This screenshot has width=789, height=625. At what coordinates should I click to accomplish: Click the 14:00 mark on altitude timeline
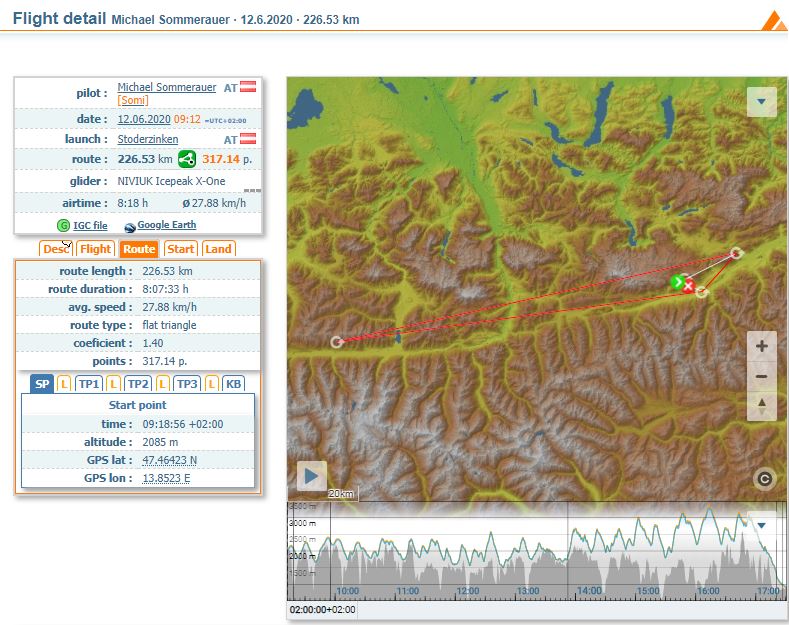point(589,591)
